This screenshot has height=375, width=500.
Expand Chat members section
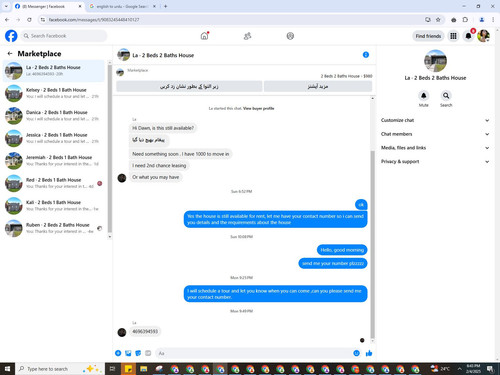(x=435, y=134)
